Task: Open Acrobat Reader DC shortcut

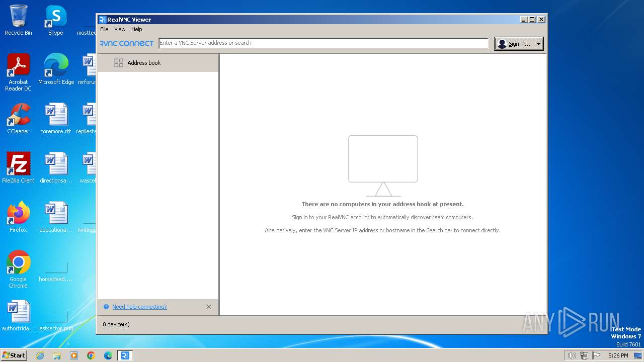Action: point(18,73)
